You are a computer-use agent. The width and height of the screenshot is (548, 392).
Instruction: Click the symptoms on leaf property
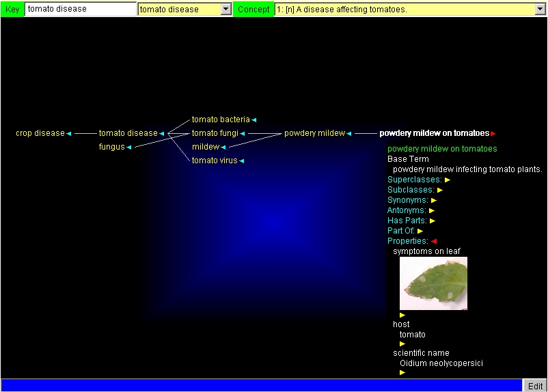click(426, 251)
